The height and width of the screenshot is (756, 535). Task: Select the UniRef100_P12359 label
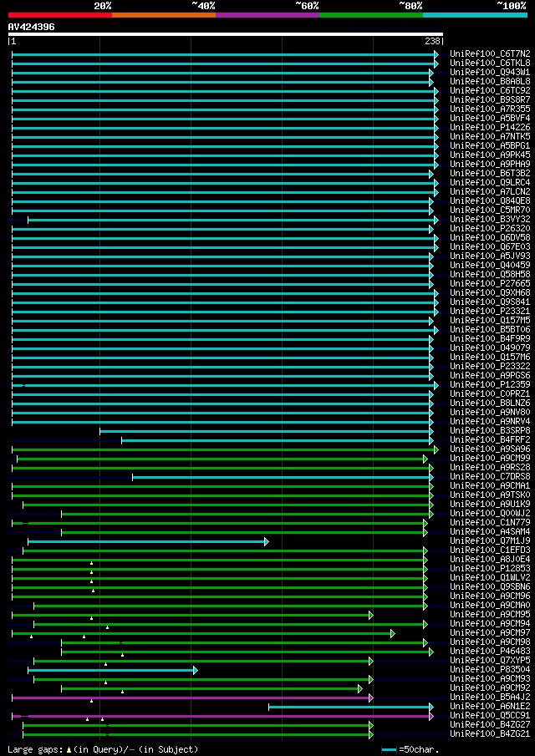click(490, 385)
